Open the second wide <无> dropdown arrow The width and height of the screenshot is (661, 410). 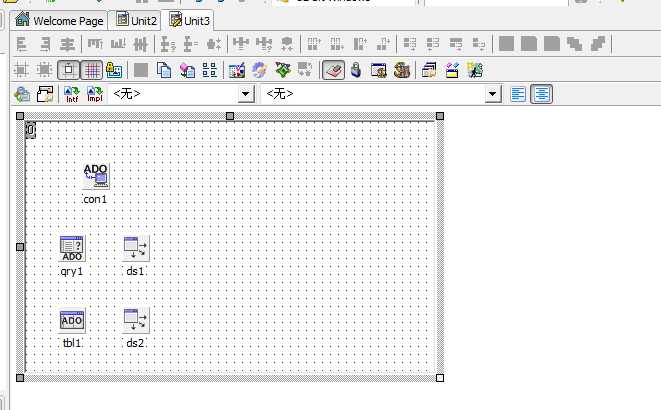click(x=492, y=94)
